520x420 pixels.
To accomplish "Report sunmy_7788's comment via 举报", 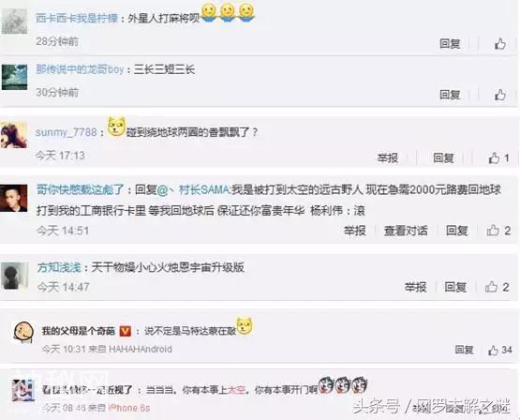I will coord(387,157).
